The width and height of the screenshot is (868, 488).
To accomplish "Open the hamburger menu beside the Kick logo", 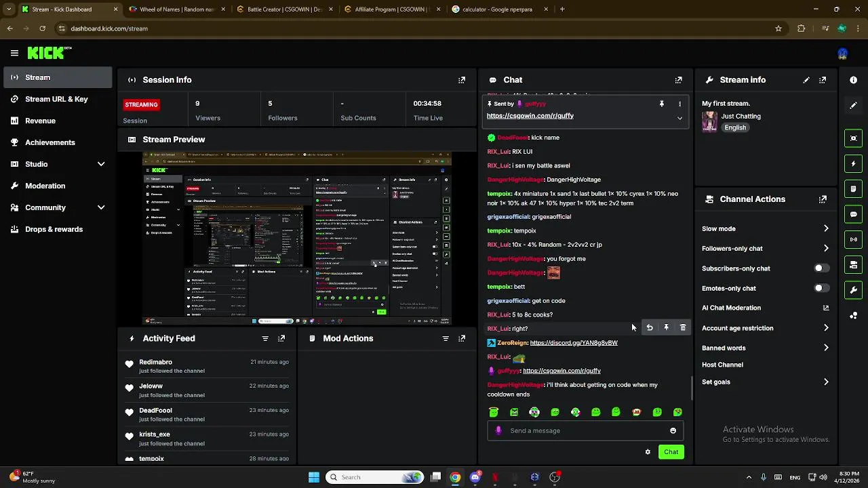I will [x=14, y=53].
